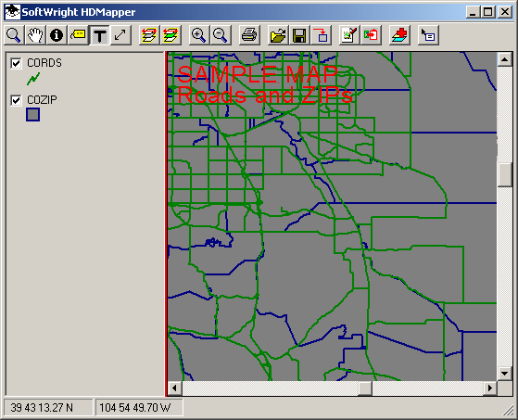The height and width of the screenshot is (420, 518).
Task: Save the map with floppy disk icon
Action: (299, 35)
